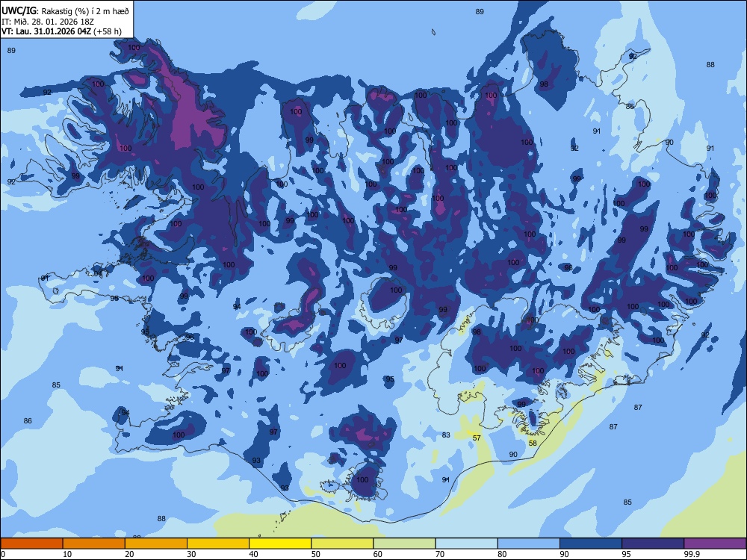This screenshot has width=747, height=560.
Task: Select the orange 10–20 legend swatch
Action: point(94,544)
